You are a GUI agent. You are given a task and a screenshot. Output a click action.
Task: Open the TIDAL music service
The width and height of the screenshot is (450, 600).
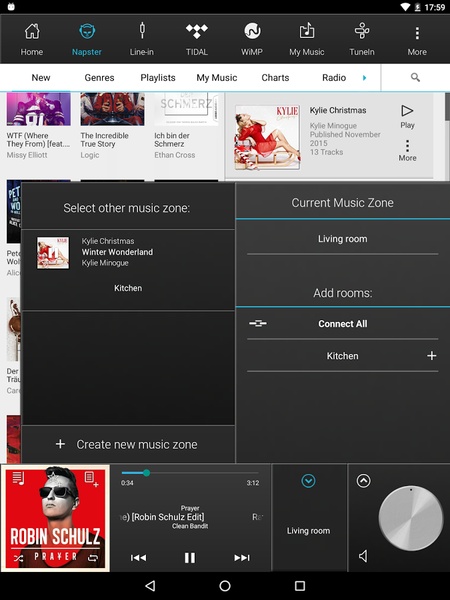tap(197, 39)
